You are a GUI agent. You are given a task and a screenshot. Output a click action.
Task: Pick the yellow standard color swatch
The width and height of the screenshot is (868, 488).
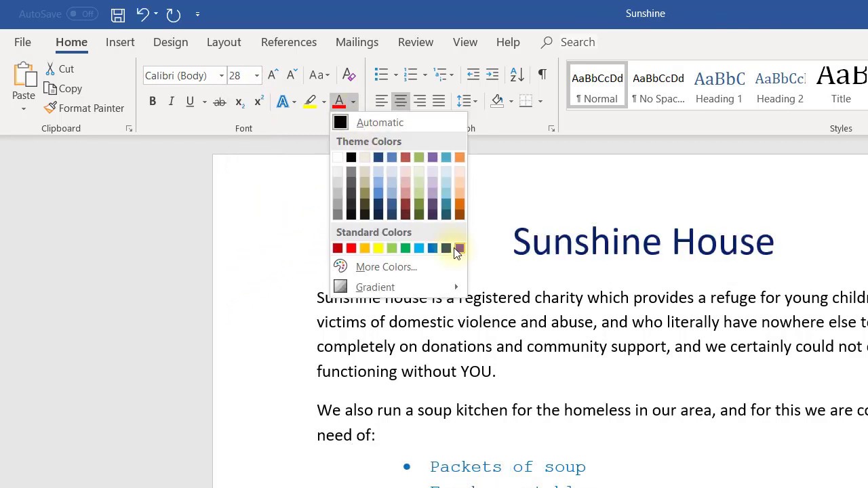(378, 248)
